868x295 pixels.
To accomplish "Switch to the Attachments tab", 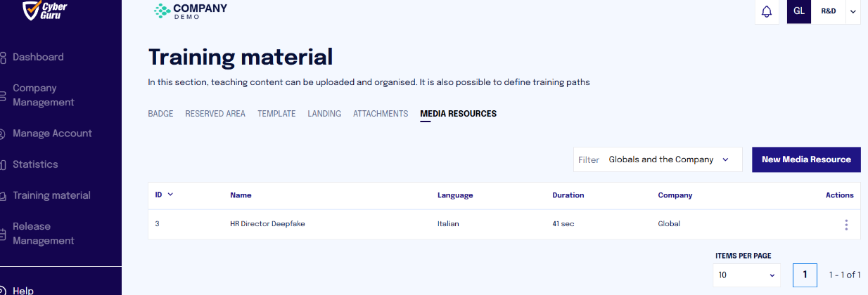I will pos(381,114).
